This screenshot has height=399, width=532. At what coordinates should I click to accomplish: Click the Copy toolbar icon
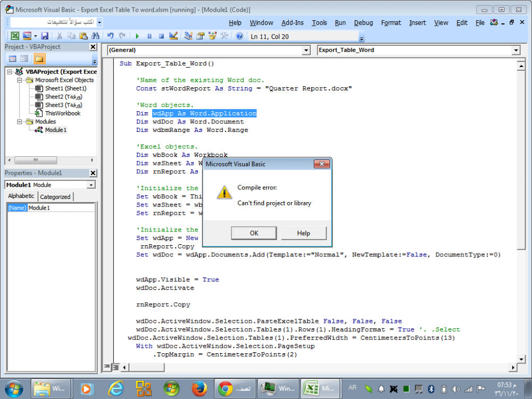coord(71,36)
